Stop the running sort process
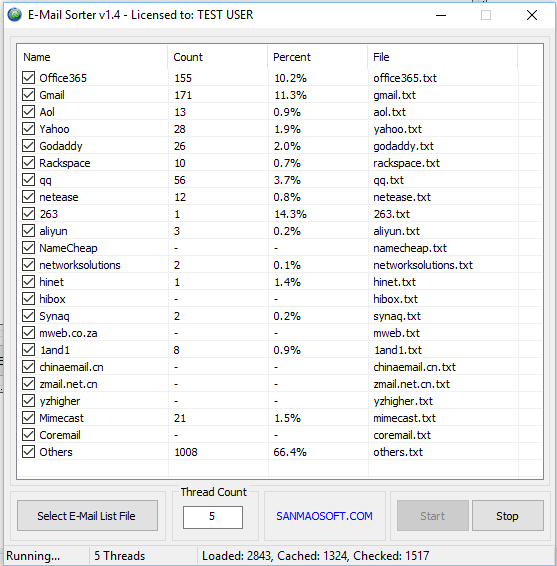The height and width of the screenshot is (566, 557). (x=508, y=515)
